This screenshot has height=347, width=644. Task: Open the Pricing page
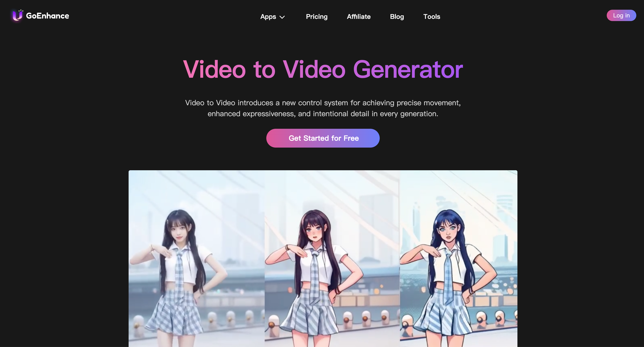[317, 16]
